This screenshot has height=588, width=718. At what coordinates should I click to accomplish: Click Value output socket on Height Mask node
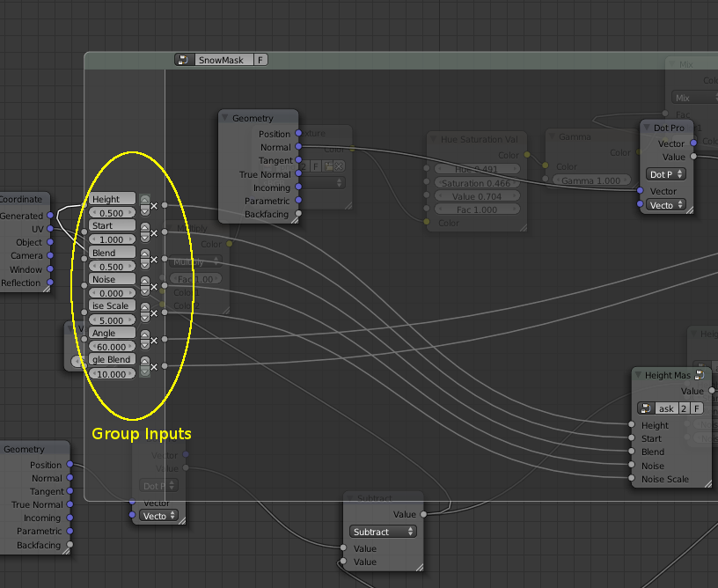712,391
